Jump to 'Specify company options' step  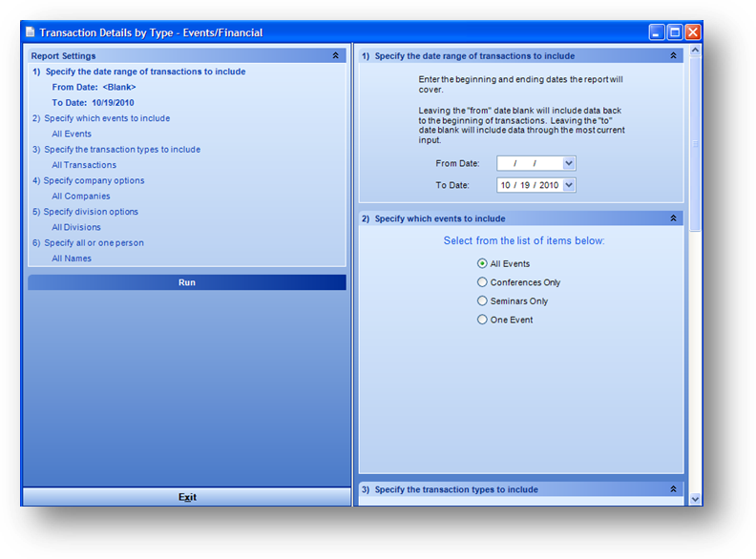pyautogui.click(x=92, y=180)
